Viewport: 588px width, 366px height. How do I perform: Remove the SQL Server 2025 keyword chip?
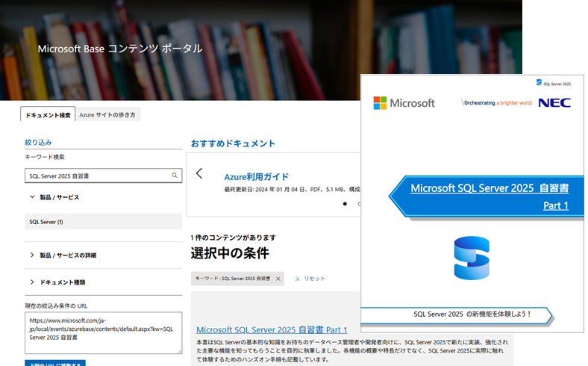(x=278, y=279)
